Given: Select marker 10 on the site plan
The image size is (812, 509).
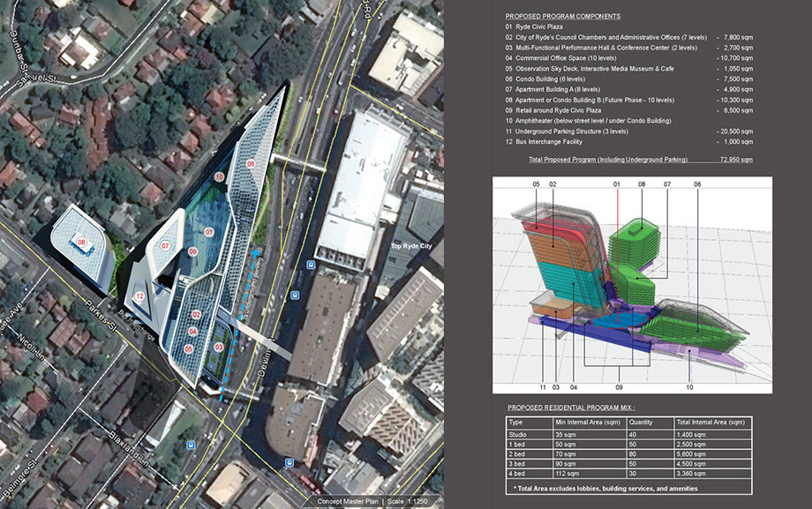Looking at the screenshot, I should (x=219, y=176).
